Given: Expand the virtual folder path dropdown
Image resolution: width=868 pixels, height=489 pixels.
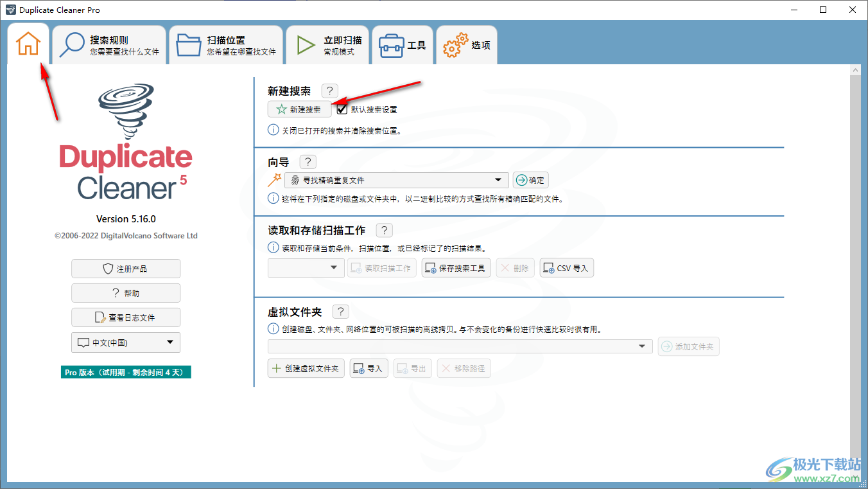Looking at the screenshot, I should tap(460, 346).
